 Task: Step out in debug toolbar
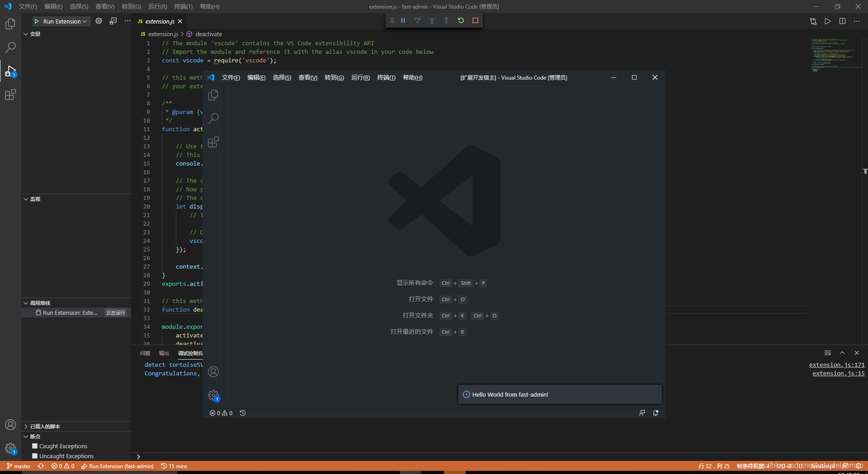pyautogui.click(x=446, y=20)
